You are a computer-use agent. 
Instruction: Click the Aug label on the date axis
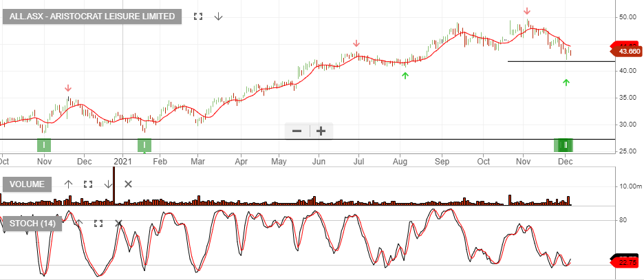(x=400, y=162)
